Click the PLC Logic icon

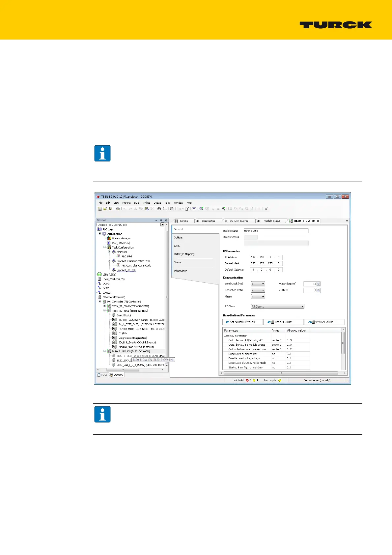pos(99,229)
